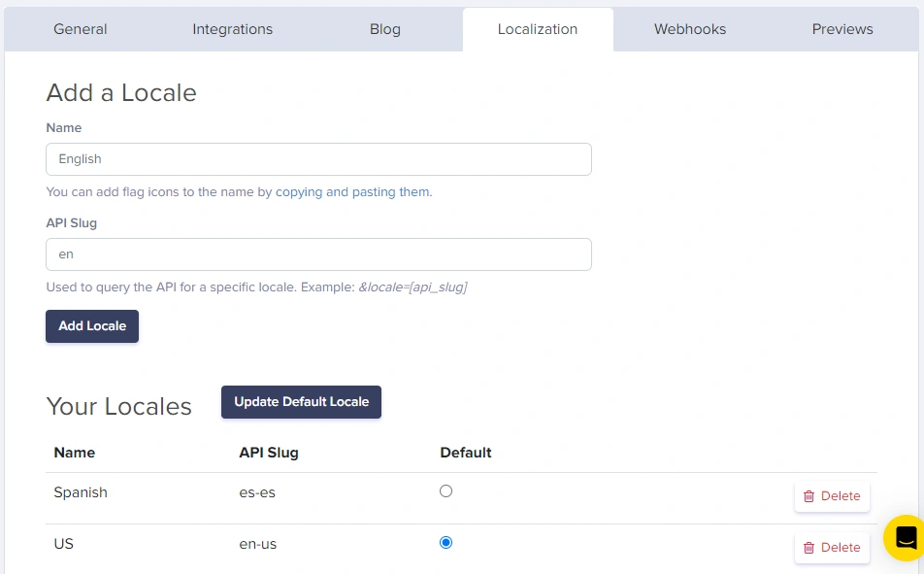Image resolution: width=924 pixels, height=574 pixels.
Task: Click trash icon to delete Spanish locale
Action: click(809, 496)
